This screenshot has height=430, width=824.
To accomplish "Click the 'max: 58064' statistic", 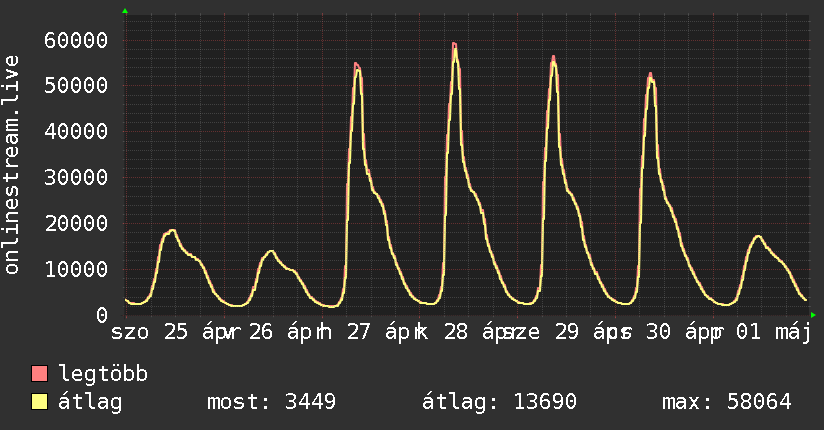I will (727, 402).
